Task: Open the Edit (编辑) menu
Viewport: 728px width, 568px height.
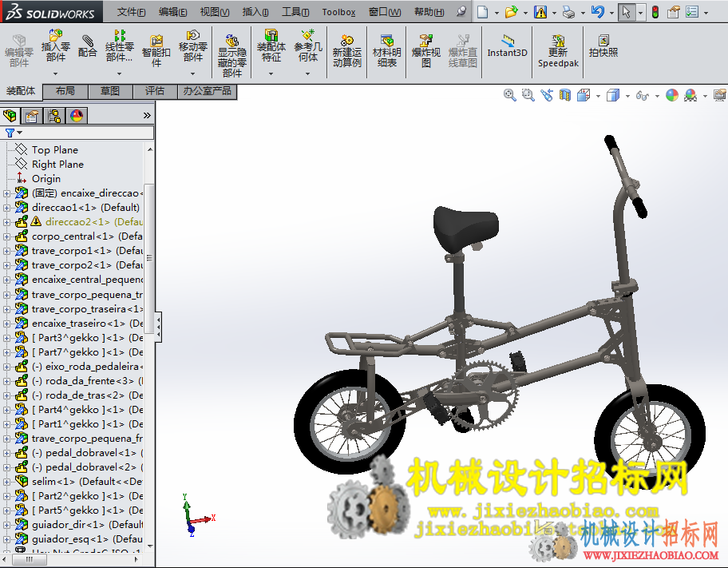Action: 172,12
